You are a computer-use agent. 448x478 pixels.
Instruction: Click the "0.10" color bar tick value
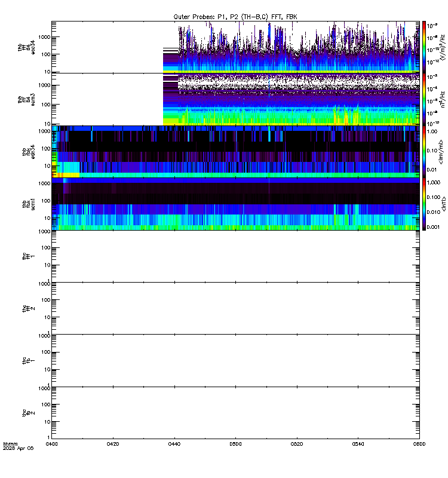coord(432,151)
